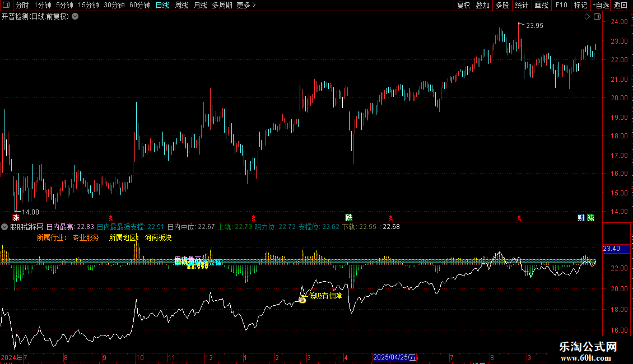Image resolution: width=633 pixels, height=364 pixels.
Task: Click the 复权 adjustment button
Action: coord(463,5)
